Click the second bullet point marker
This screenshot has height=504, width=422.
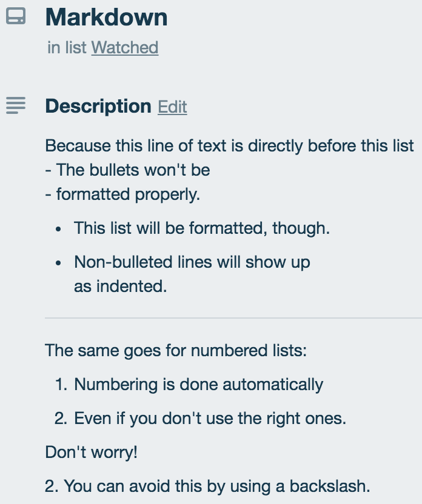pos(58,261)
